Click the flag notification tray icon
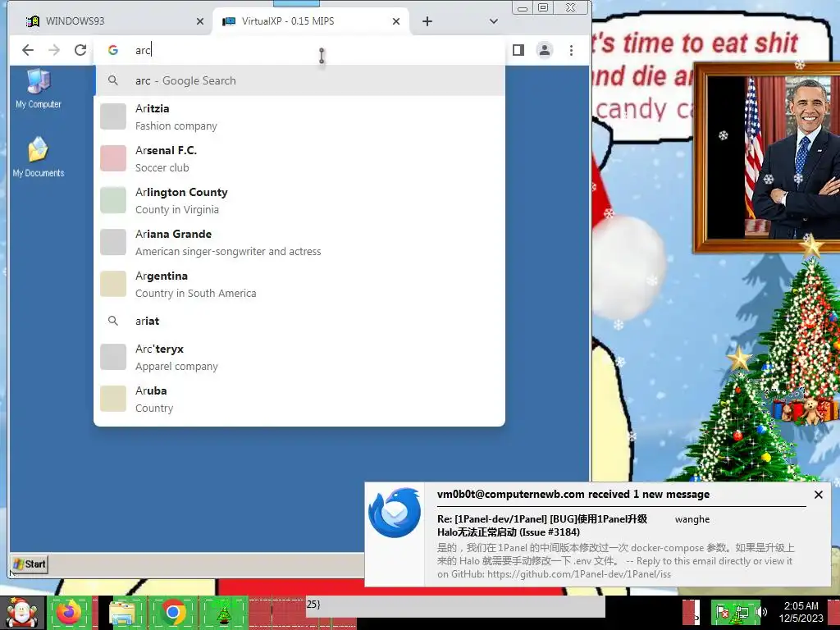The width and height of the screenshot is (840, 630). coord(723,612)
